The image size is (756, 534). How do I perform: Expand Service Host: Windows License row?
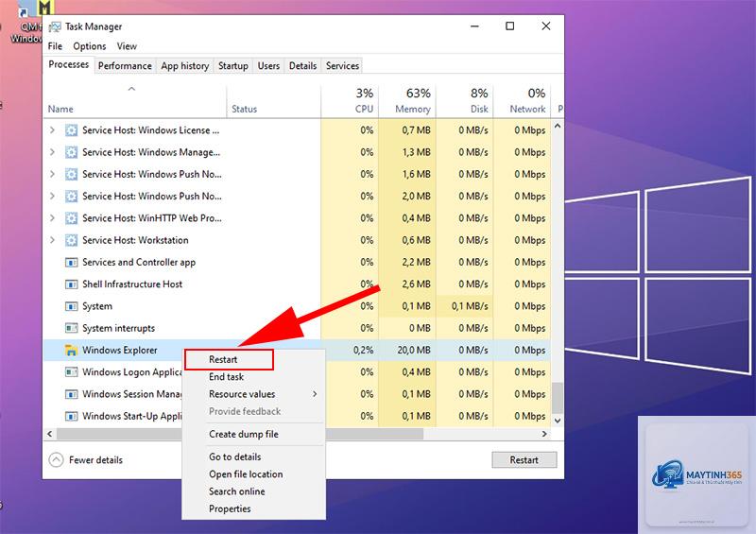pos(52,130)
